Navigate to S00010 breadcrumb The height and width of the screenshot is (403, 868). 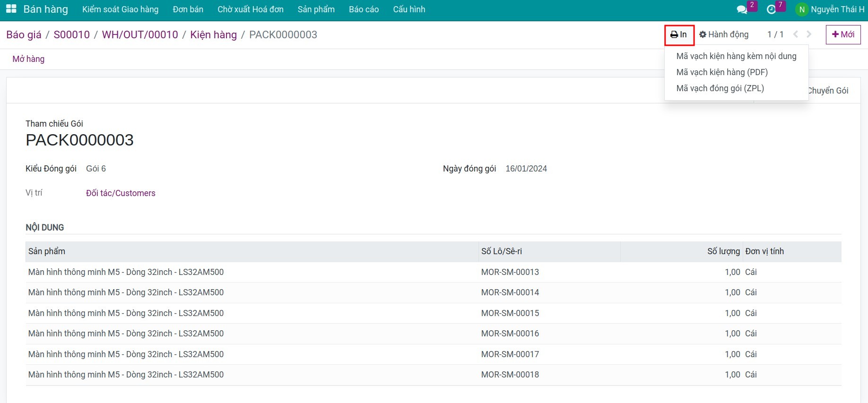coord(71,35)
